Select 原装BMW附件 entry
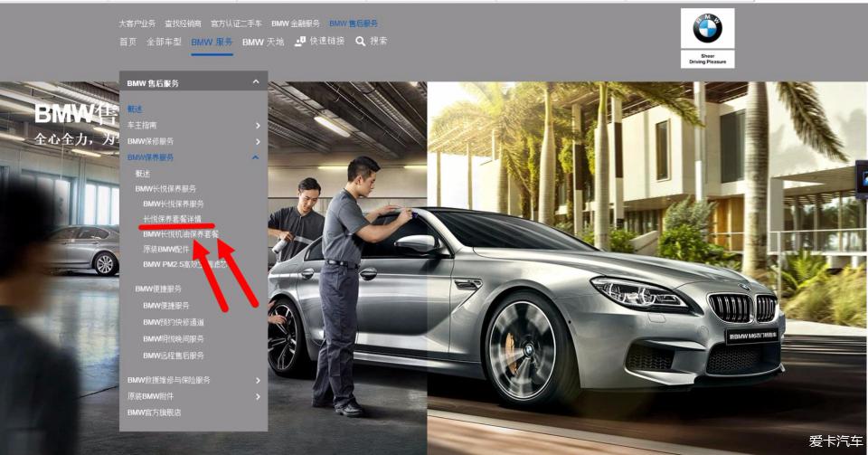 point(151,396)
